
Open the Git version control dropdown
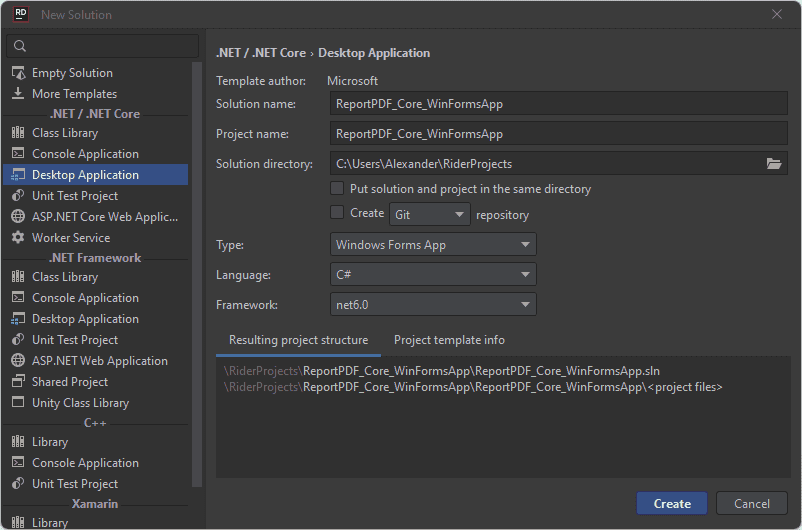pyautogui.click(x=430, y=214)
